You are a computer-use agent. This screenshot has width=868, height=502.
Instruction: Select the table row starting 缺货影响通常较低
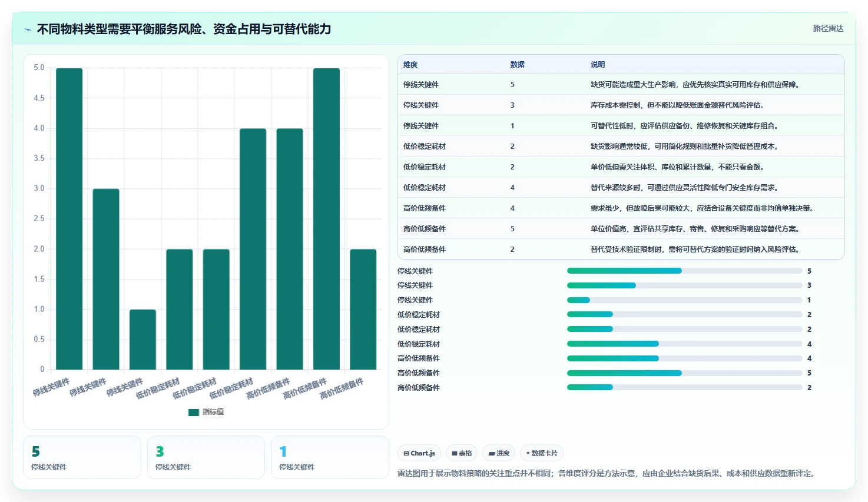(621, 147)
